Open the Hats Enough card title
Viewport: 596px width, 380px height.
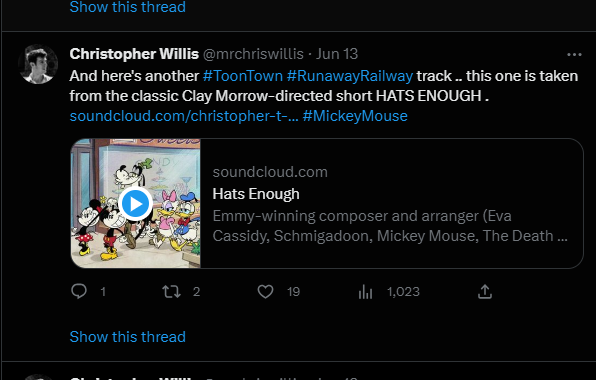[x=256, y=194]
